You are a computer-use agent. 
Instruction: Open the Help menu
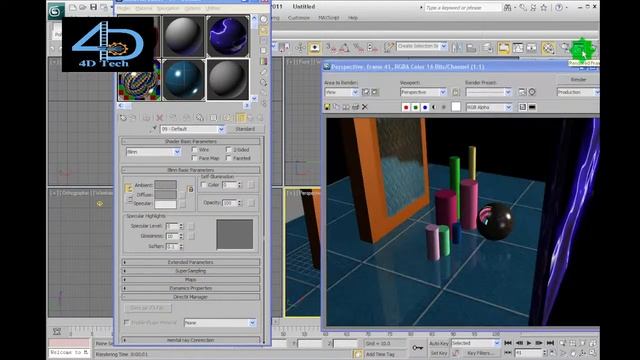[x=353, y=18]
